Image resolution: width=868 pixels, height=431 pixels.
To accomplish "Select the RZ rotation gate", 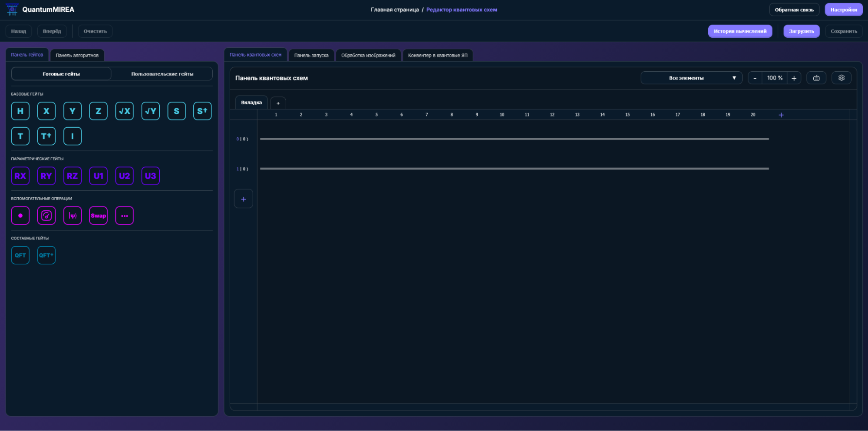I will coord(73,176).
